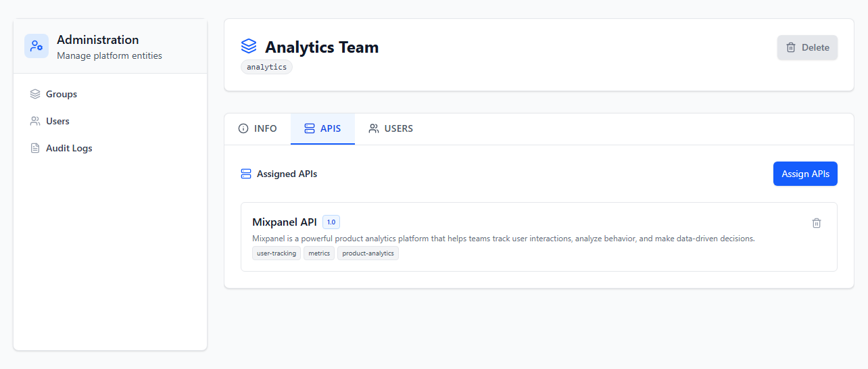Click the Mixpanel API version 1.0 badge
The image size is (868, 369).
click(x=331, y=222)
